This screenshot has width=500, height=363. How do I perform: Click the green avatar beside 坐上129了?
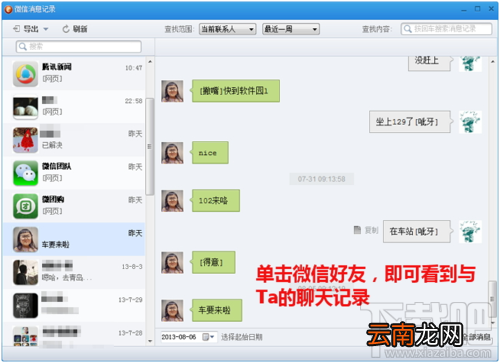(470, 122)
